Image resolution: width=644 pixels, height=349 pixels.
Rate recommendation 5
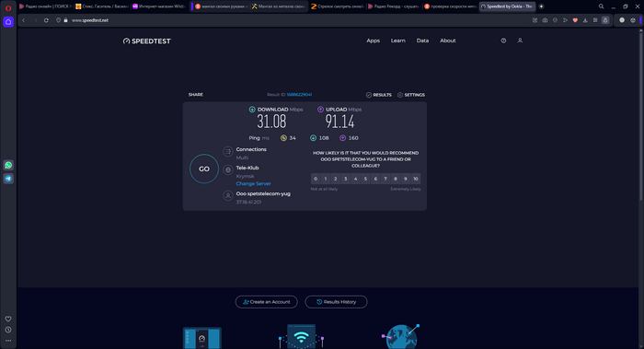(365, 179)
